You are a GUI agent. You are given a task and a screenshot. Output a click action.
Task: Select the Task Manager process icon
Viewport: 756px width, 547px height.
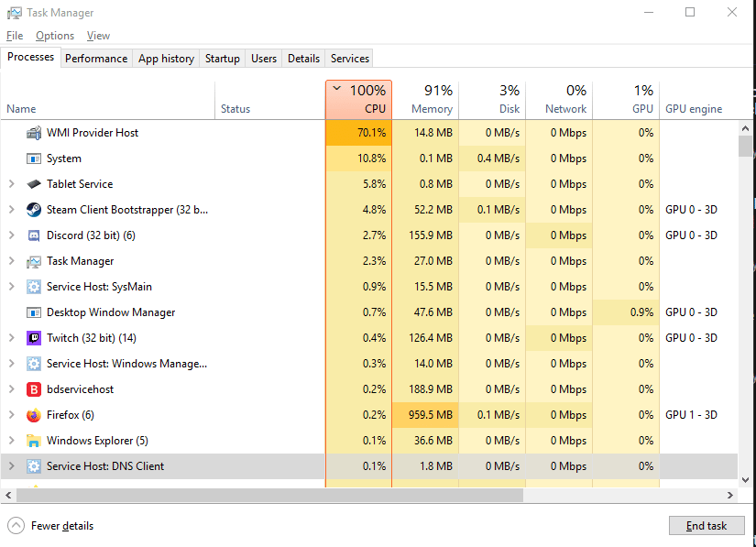(34, 260)
